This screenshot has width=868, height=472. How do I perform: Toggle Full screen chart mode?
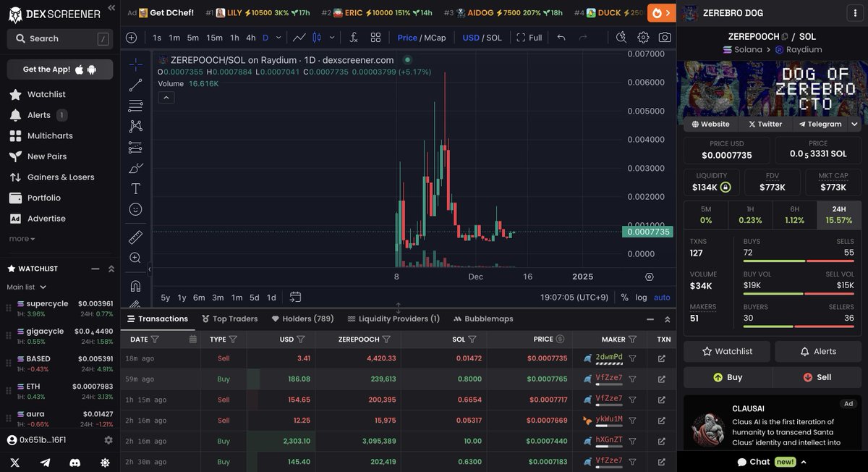coord(529,38)
